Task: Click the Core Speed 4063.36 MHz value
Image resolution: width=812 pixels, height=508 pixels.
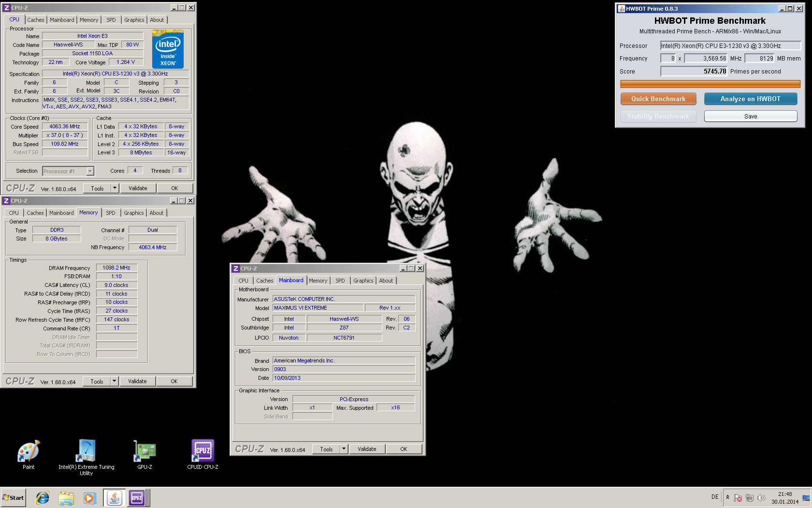Action: point(65,126)
